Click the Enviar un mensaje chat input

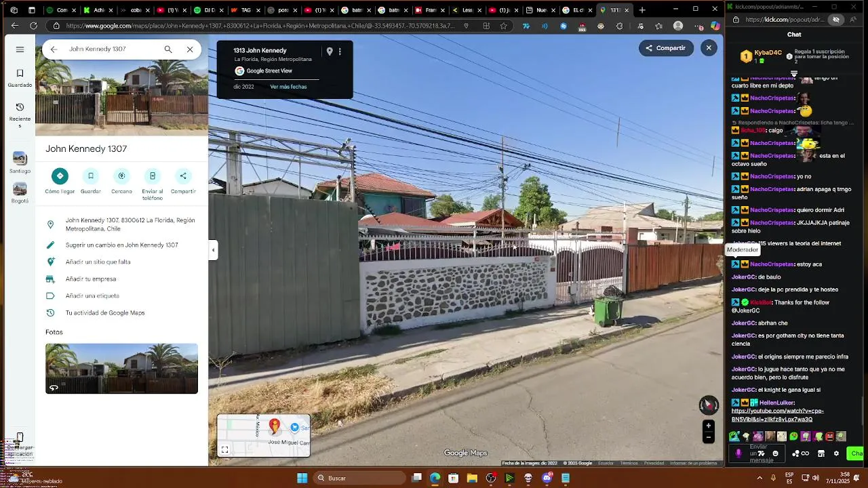(x=758, y=453)
